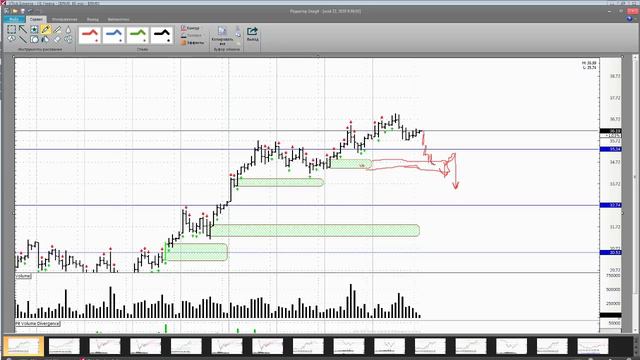Select the rectangular Selection tool

tap(11, 29)
